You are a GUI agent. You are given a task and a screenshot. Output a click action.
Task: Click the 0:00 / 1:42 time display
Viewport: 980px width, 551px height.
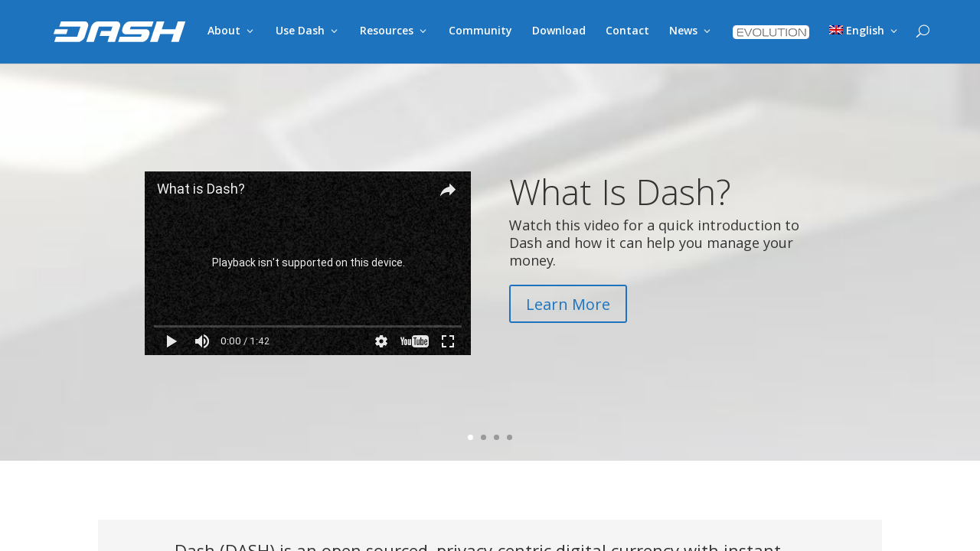[x=245, y=341]
